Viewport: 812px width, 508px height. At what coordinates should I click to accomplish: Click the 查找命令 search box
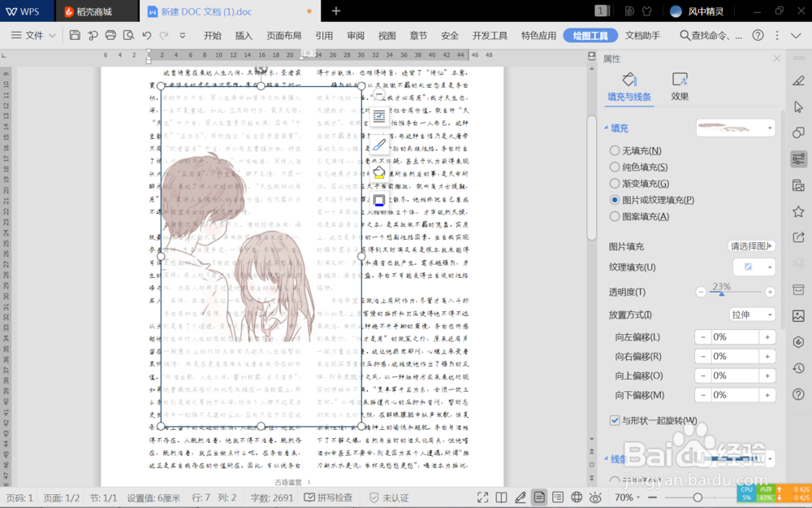click(710, 35)
